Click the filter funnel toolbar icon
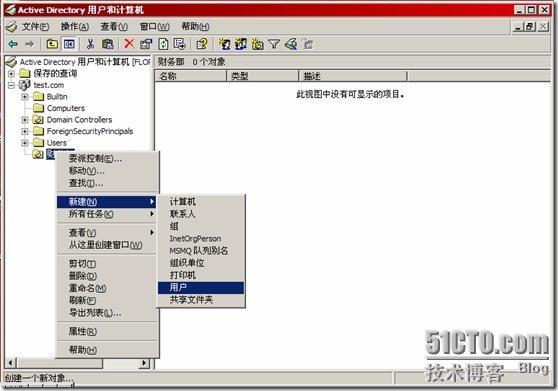This screenshot has height=391, width=558. point(274,44)
